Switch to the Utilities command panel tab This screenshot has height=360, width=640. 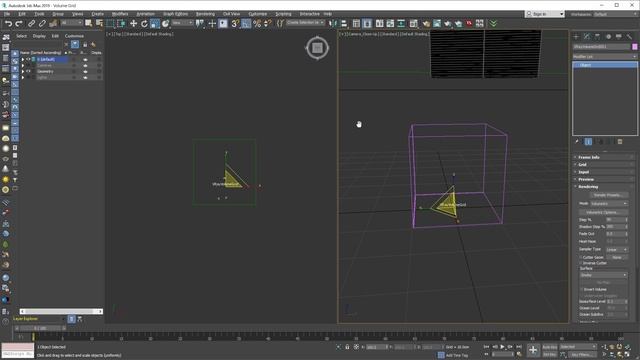[x=629, y=37]
